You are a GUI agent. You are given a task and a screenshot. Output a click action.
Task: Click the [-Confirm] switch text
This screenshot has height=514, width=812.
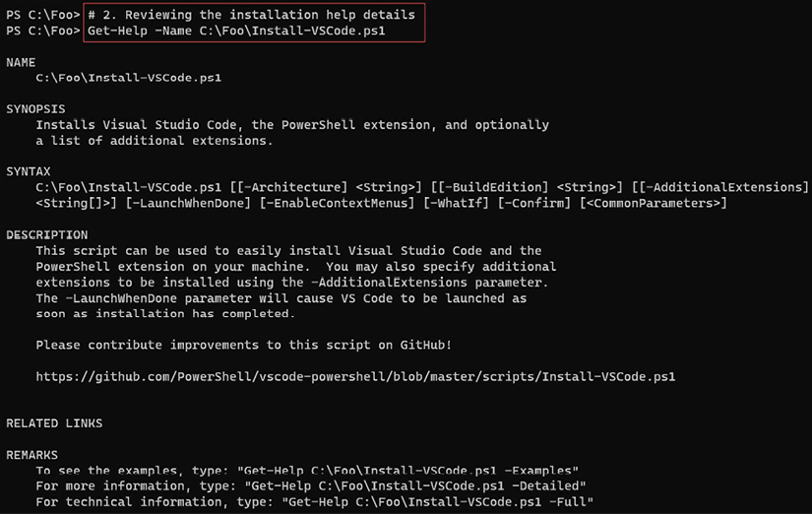coord(534,203)
